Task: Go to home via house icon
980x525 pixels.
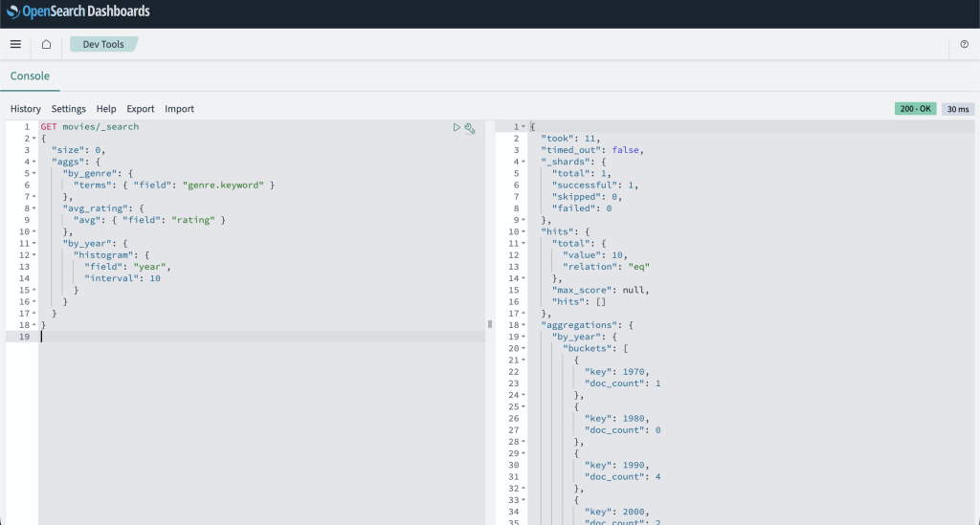Action: click(46, 44)
